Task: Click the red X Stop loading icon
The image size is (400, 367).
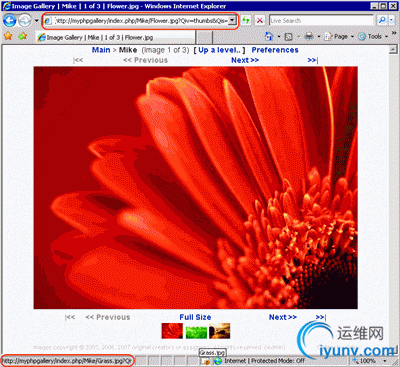Action: point(260,21)
